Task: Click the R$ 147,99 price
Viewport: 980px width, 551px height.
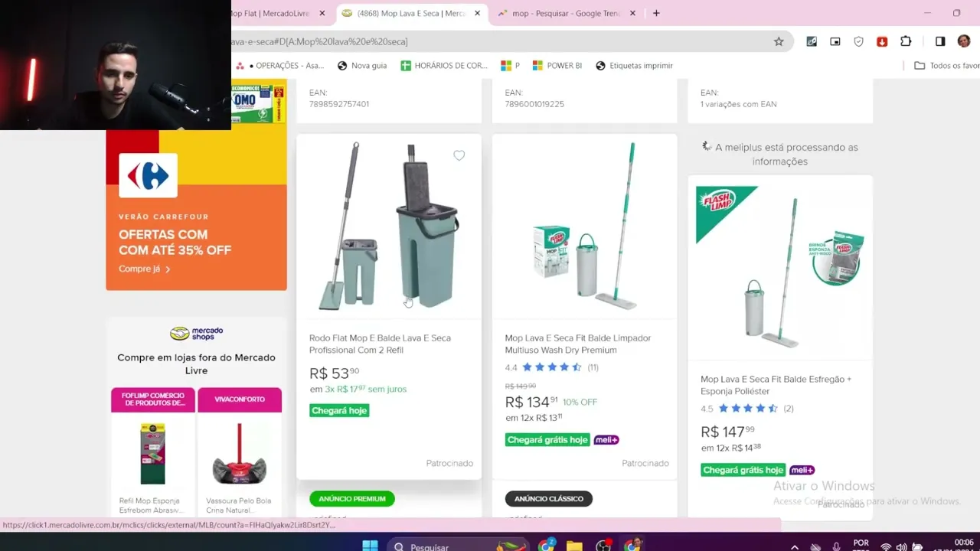Action: point(727,432)
